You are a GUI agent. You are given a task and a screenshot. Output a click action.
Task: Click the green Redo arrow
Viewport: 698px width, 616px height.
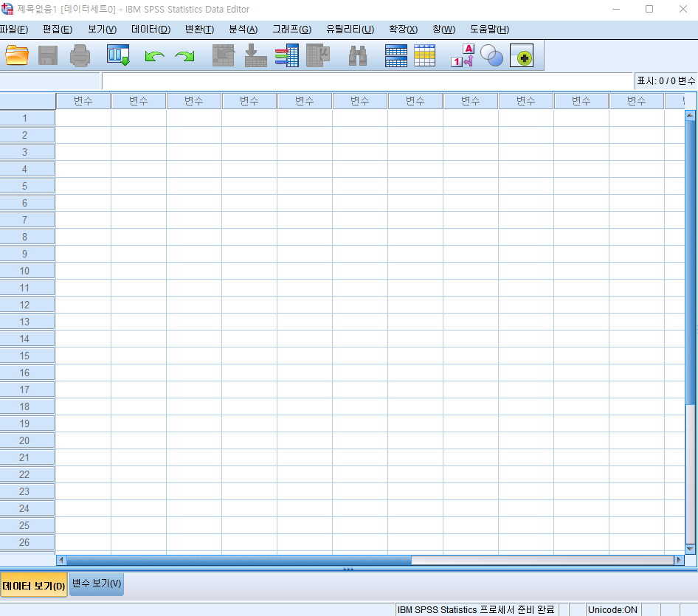(184, 56)
